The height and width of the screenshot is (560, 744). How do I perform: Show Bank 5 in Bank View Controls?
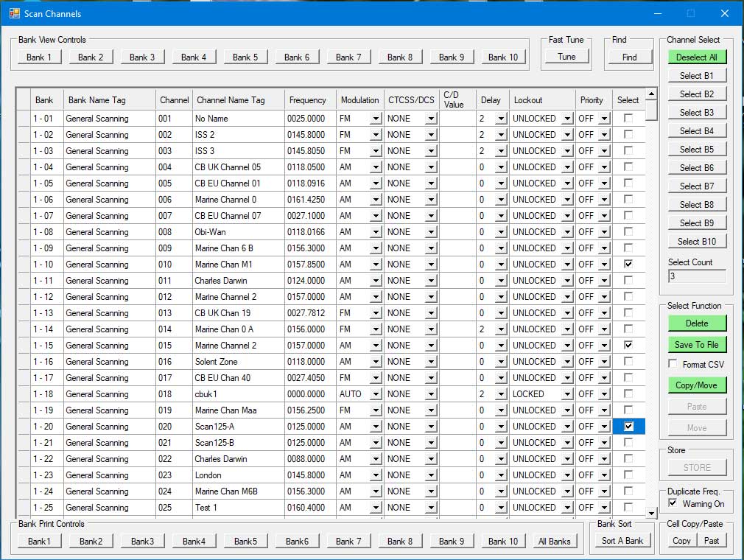(245, 57)
